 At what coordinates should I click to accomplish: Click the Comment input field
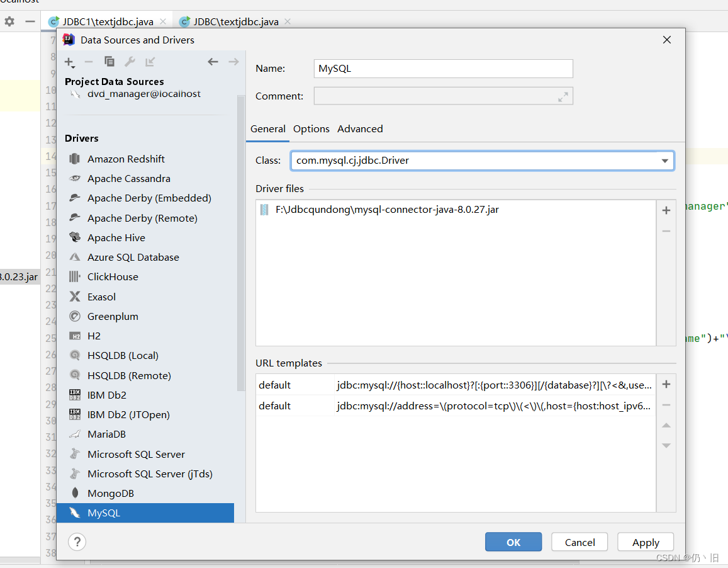pos(444,96)
